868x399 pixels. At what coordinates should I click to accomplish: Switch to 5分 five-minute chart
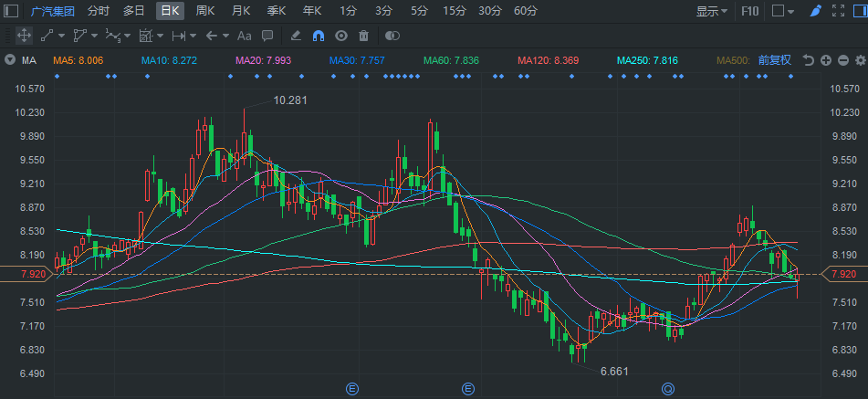(x=419, y=11)
